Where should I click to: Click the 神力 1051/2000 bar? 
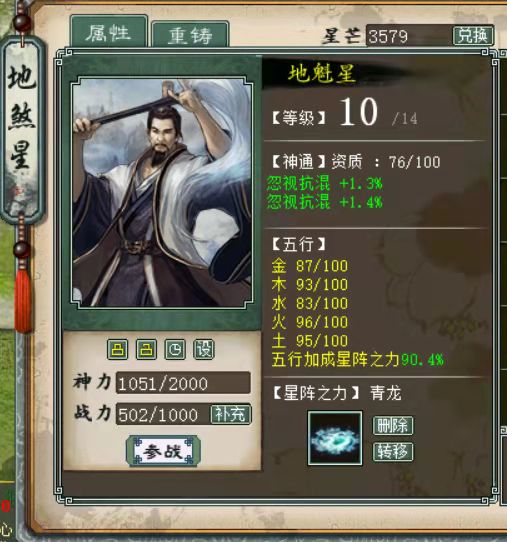point(183,383)
